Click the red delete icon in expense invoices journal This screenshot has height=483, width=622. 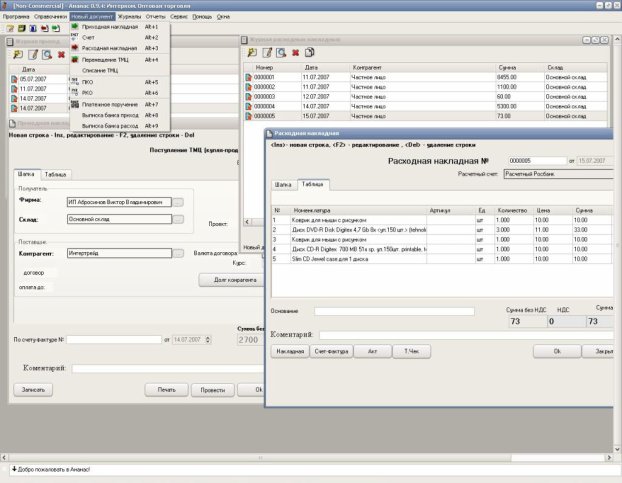pos(295,53)
